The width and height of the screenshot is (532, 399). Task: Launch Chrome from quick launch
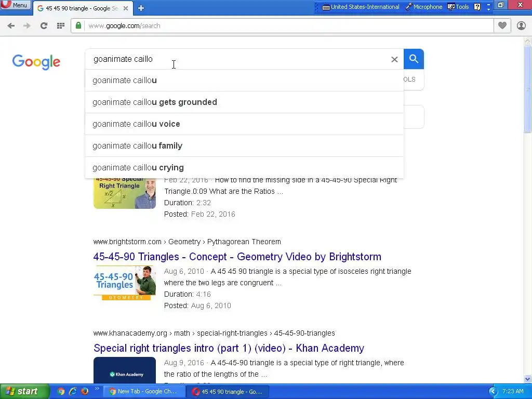[x=61, y=392]
